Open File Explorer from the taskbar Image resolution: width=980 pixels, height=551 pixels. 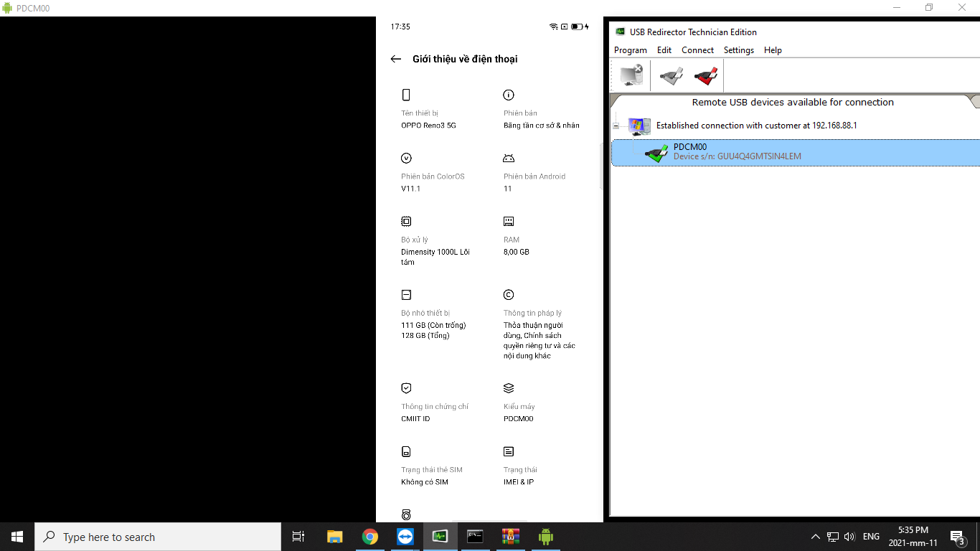334,537
